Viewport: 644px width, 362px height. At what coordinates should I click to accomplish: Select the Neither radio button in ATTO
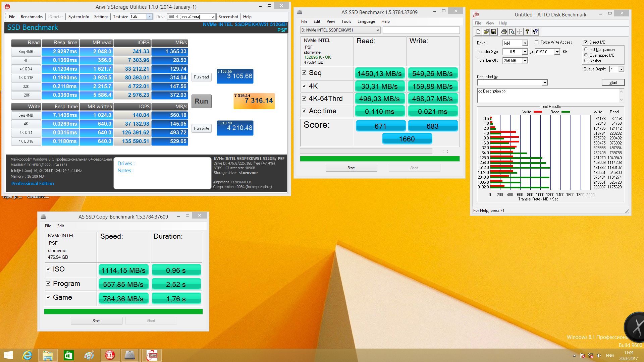tap(586, 61)
